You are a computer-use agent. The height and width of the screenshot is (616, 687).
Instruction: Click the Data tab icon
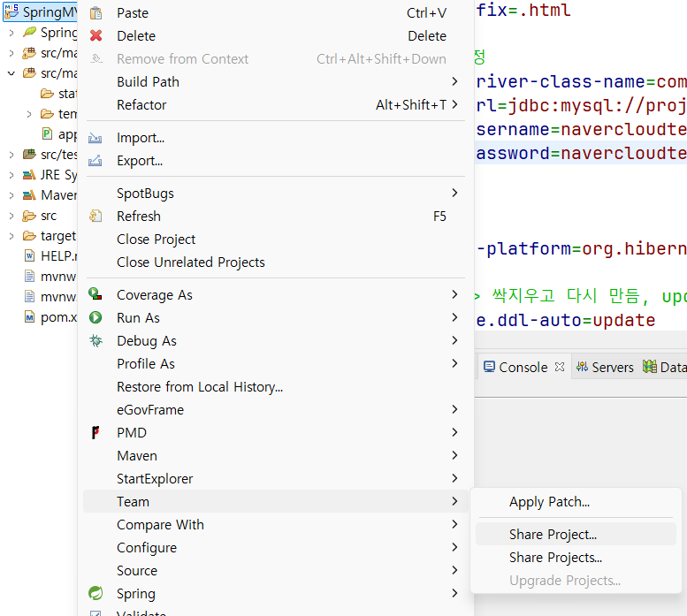(x=650, y=367)
